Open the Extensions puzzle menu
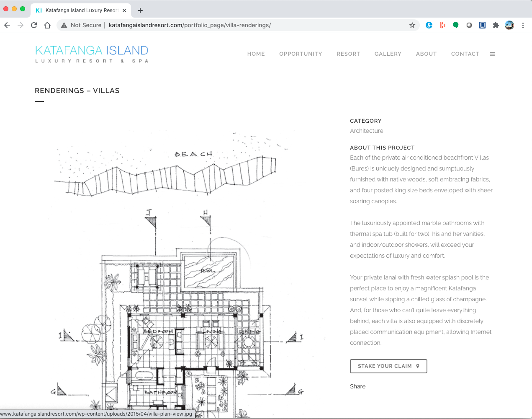This screenshot has width=532, height=419. coord(496,25)
